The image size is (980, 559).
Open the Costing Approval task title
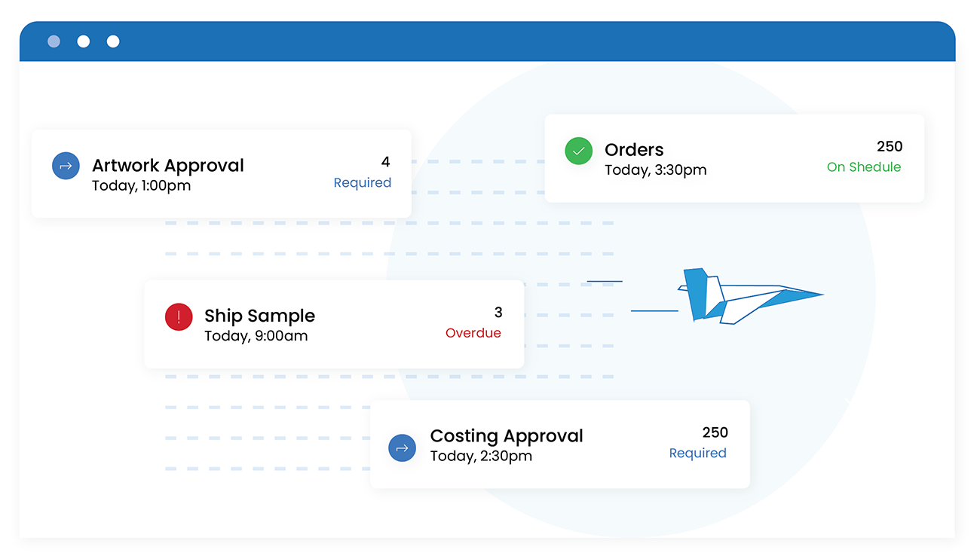(x=507, y=435)
